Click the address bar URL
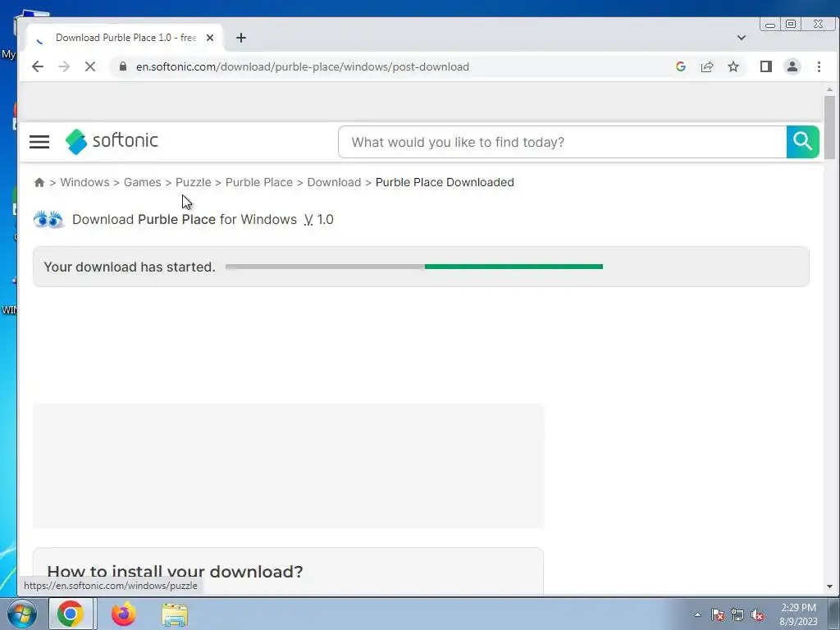This screenshot has height=630, width=840. tap(303, 67)
